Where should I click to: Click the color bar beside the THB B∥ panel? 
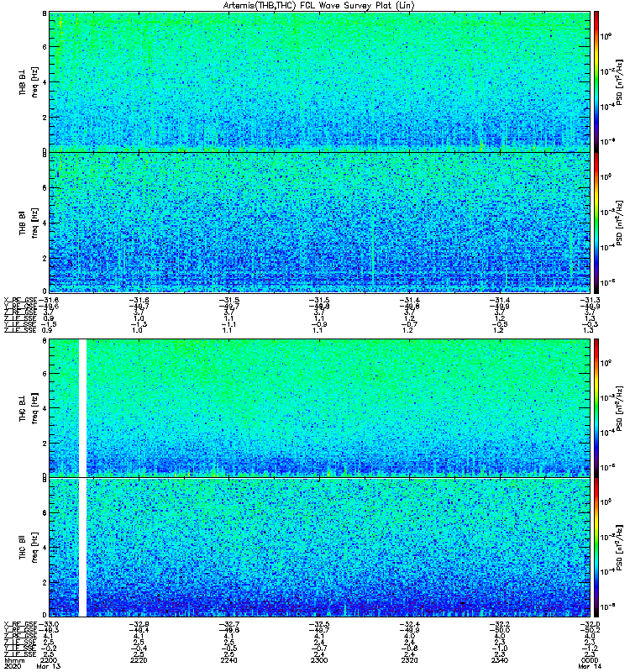pos(596,223)
